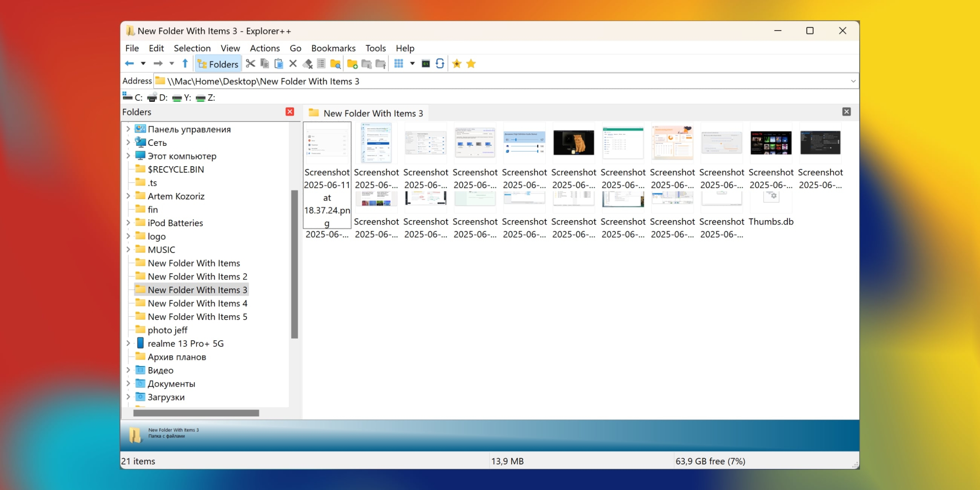Click the Refresh icon
This screenshot has width=980, height=490.
click(x=440, y=64)
